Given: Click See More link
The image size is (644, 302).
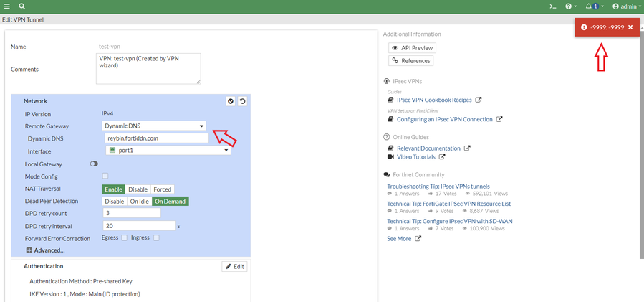Looking at the screenshot, I should [x=399, y=239].
